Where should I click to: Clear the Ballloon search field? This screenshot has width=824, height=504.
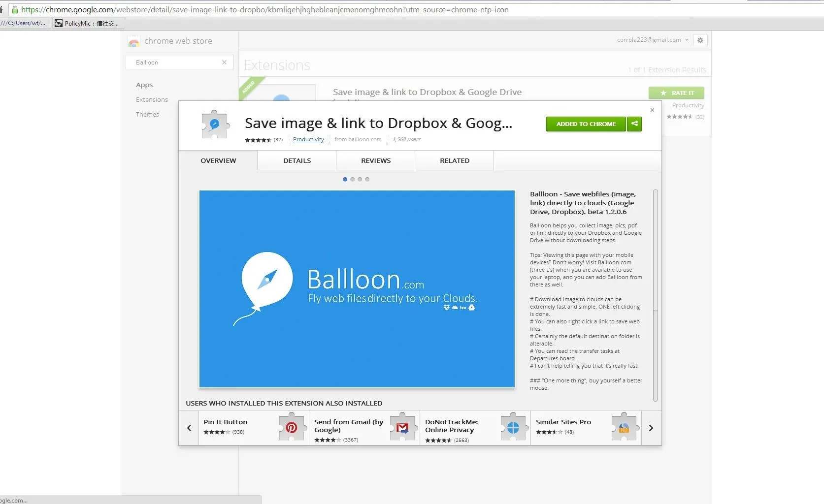click(x=224, y=62)
